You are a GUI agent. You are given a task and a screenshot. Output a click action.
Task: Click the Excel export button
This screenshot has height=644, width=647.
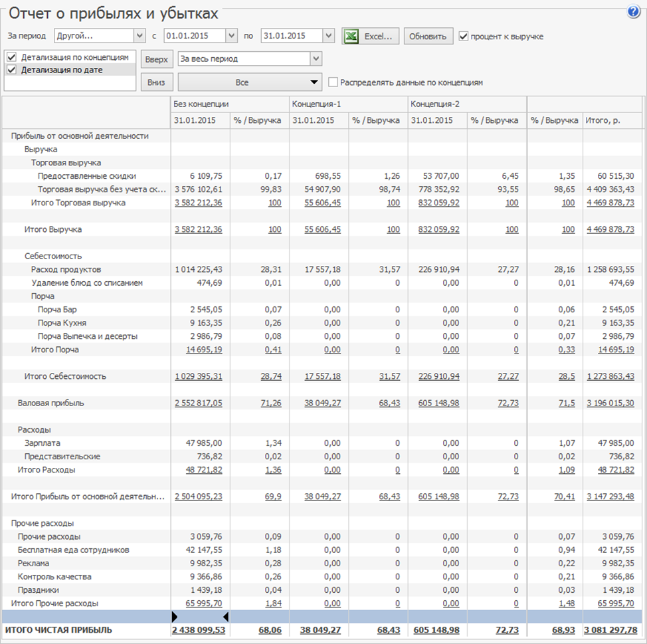tap(370, 37)
